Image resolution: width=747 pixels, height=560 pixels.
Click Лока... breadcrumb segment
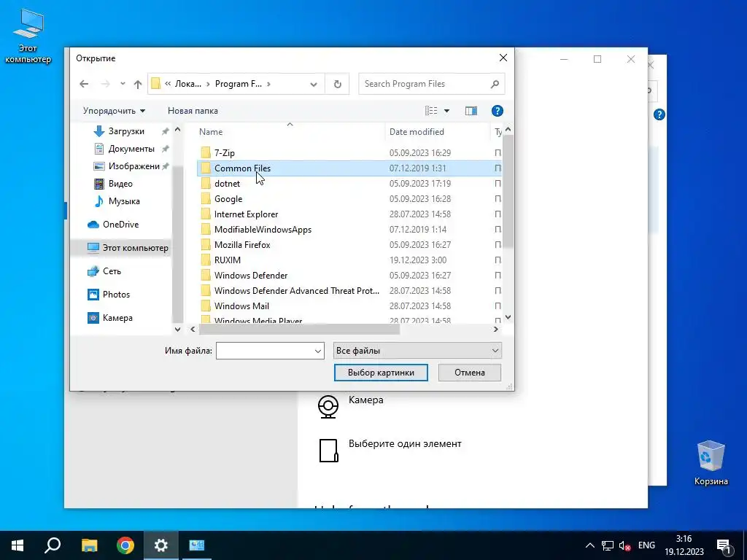[x=187, y=84]
